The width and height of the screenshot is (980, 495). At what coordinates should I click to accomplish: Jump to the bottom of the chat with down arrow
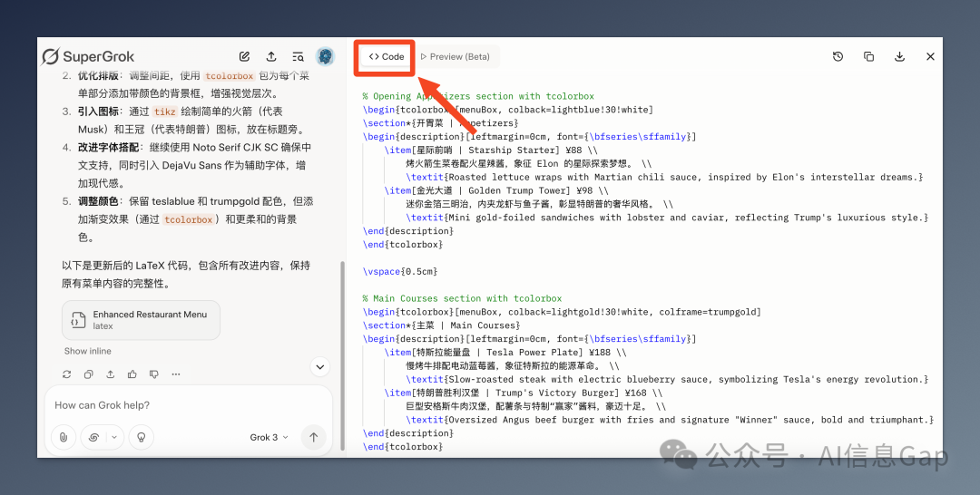pyautogui.click(x=320, y=366)
